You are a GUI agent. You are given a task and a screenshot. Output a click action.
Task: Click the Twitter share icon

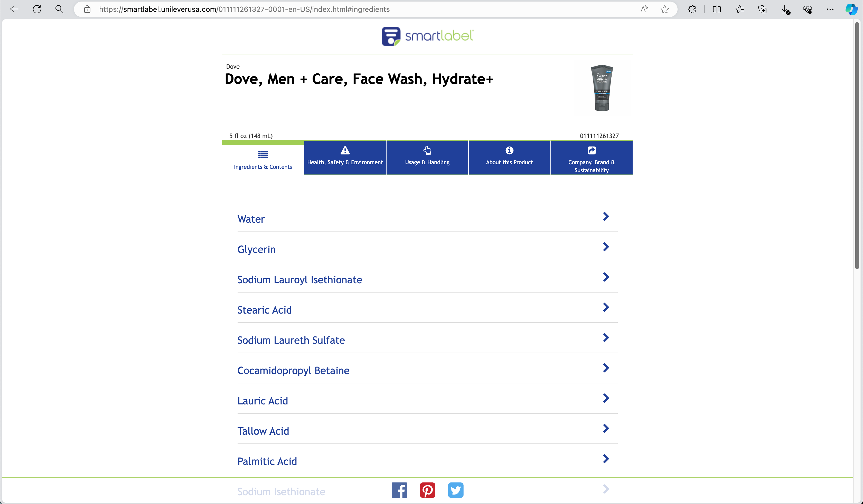[455, 490]
